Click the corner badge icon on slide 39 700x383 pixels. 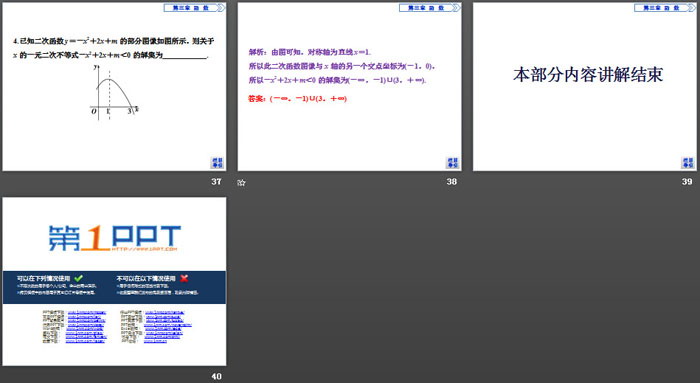[x=688, y=162]
